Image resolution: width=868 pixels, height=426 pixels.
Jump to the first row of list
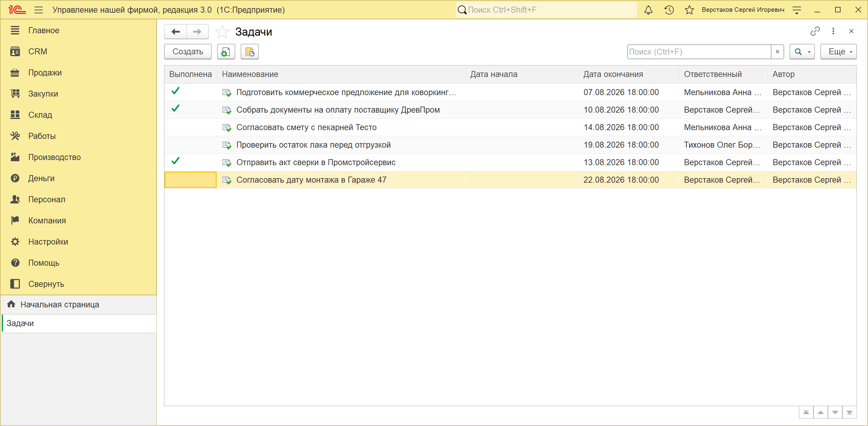(x=806, y=412)
